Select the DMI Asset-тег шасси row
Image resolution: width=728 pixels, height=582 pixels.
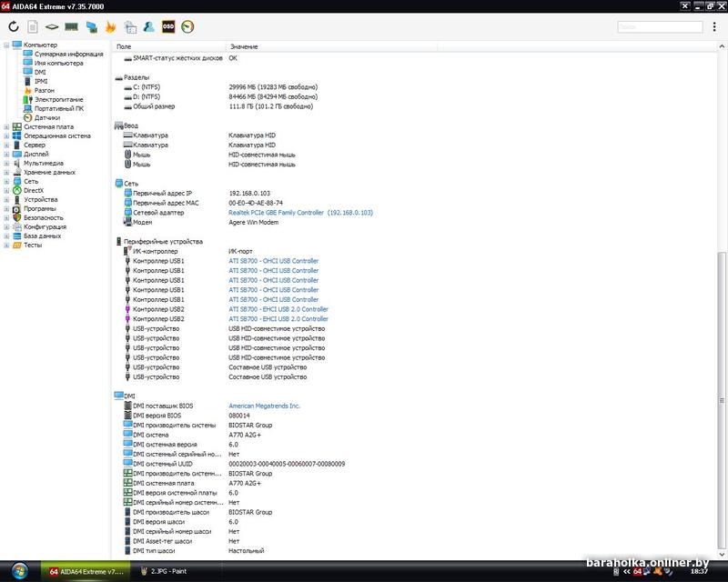click(413, 541)
